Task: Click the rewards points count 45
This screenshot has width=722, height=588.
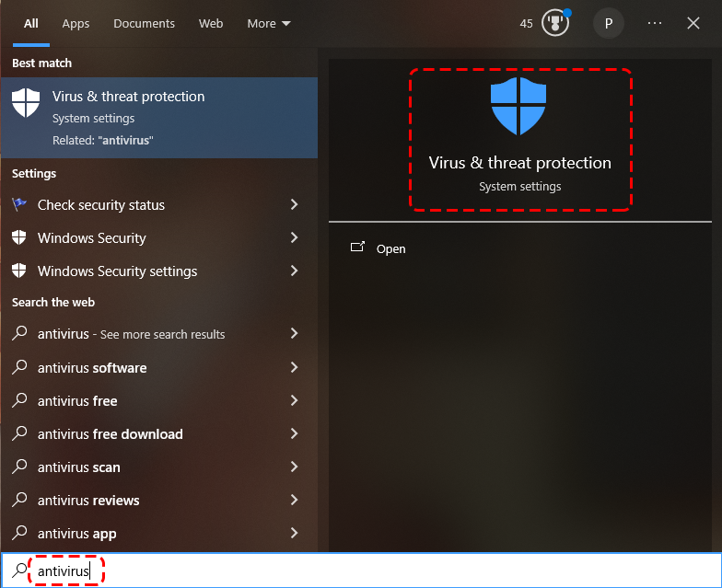Action: click(x=527, y=24)
